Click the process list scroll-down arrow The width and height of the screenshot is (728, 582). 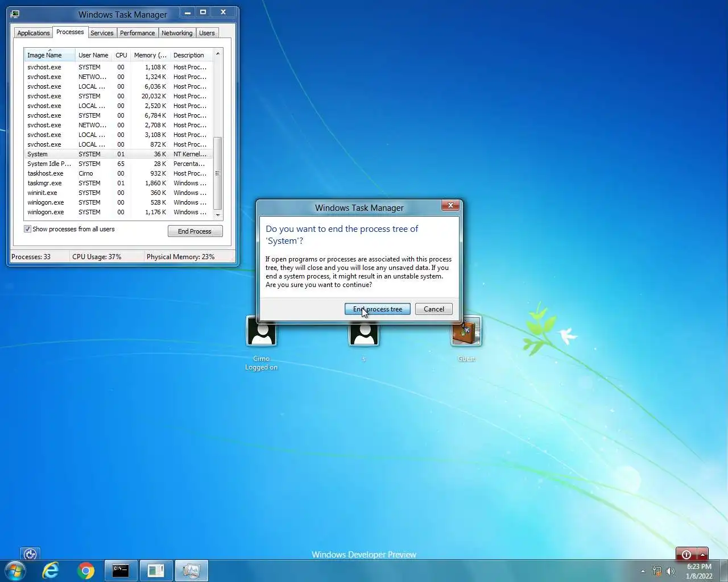point(217,215)
